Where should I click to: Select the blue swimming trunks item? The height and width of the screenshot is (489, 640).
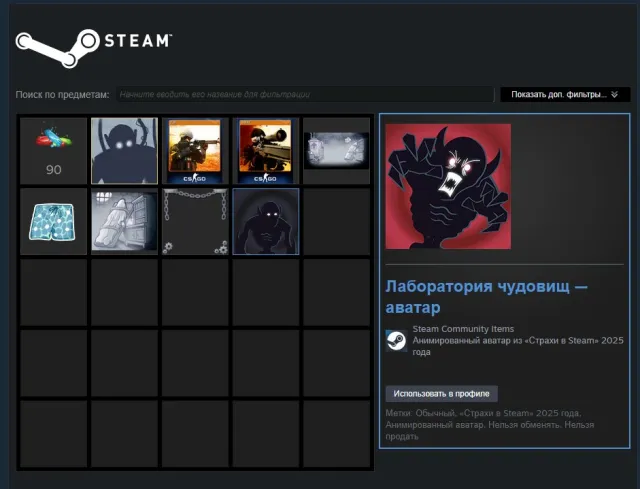coord(53,222)
